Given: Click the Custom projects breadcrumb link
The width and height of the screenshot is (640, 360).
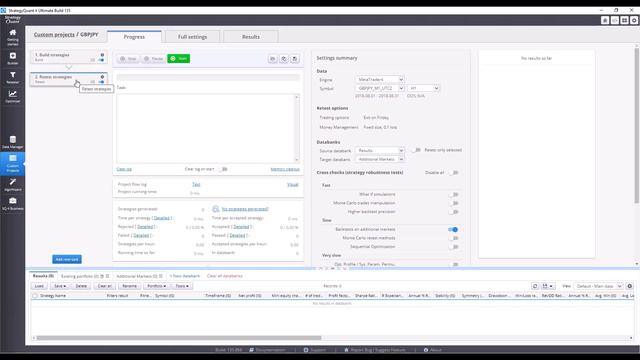Looking at the screenshot, I should [54, 35].
